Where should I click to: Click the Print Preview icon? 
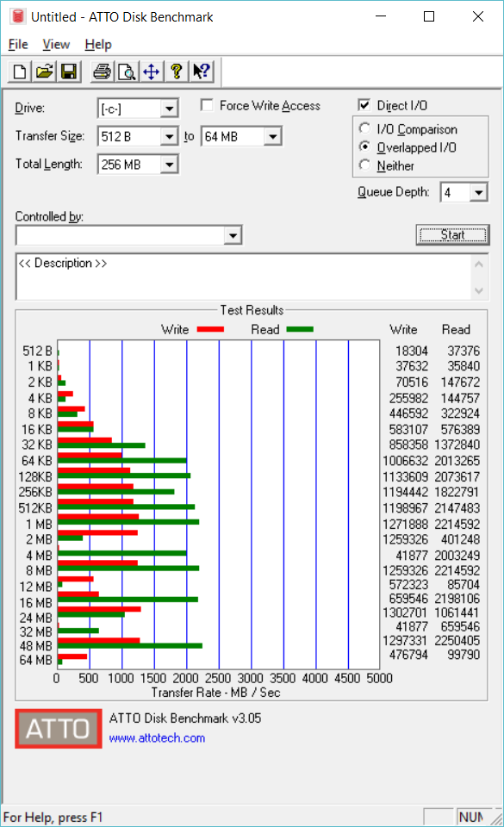coord(127,72)
